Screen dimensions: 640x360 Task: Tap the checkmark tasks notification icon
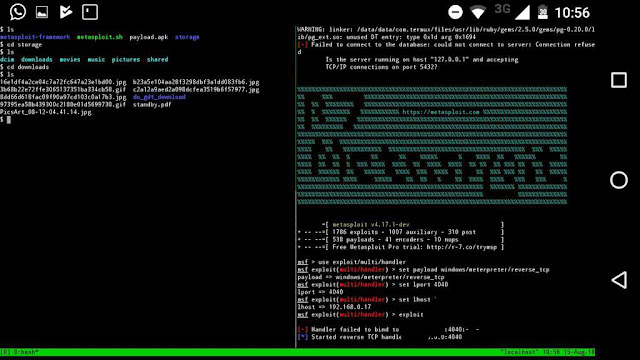click(x=66, y=12)
